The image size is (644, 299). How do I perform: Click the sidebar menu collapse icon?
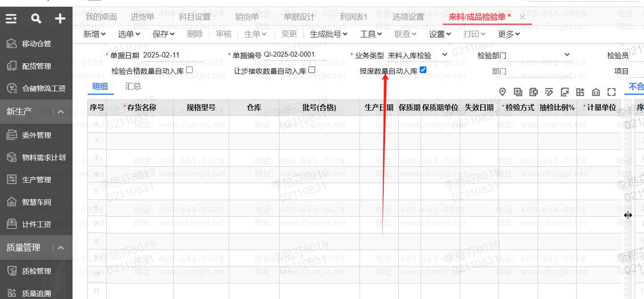(12, 19)
